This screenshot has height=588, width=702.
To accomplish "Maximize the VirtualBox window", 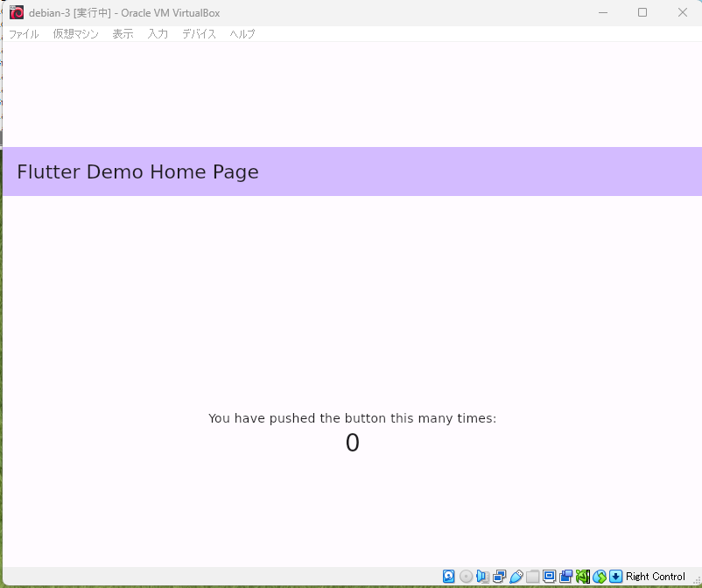I will pos(642,12).
